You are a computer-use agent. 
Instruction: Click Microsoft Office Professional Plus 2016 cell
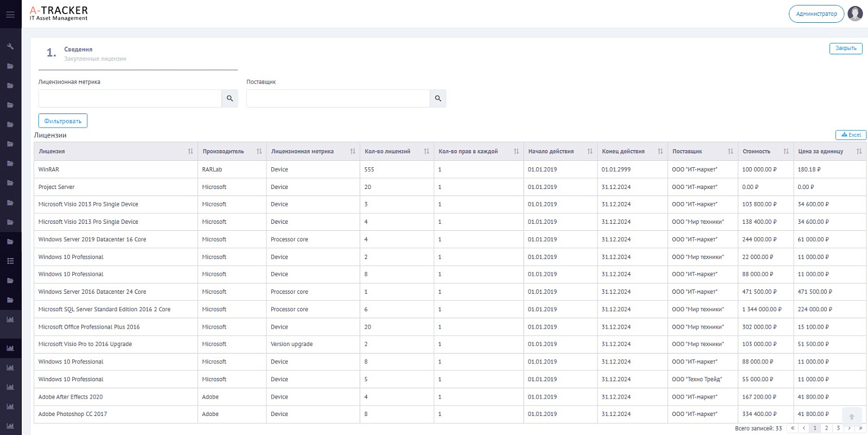[116, 327]
